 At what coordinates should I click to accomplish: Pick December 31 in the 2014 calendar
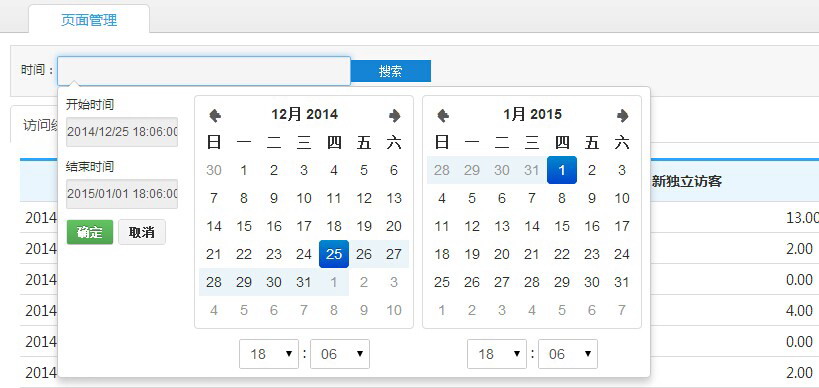304,283
